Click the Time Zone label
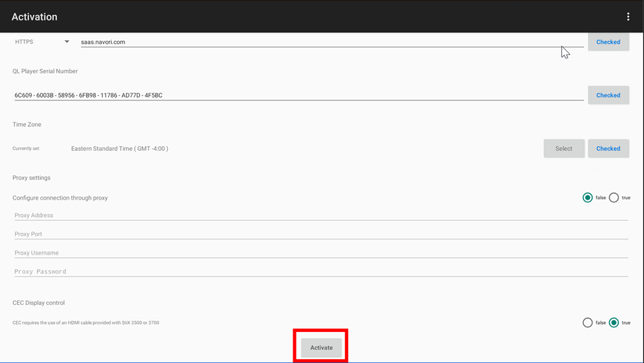Screen dimensions: 644x363 (x=26, y=124)
